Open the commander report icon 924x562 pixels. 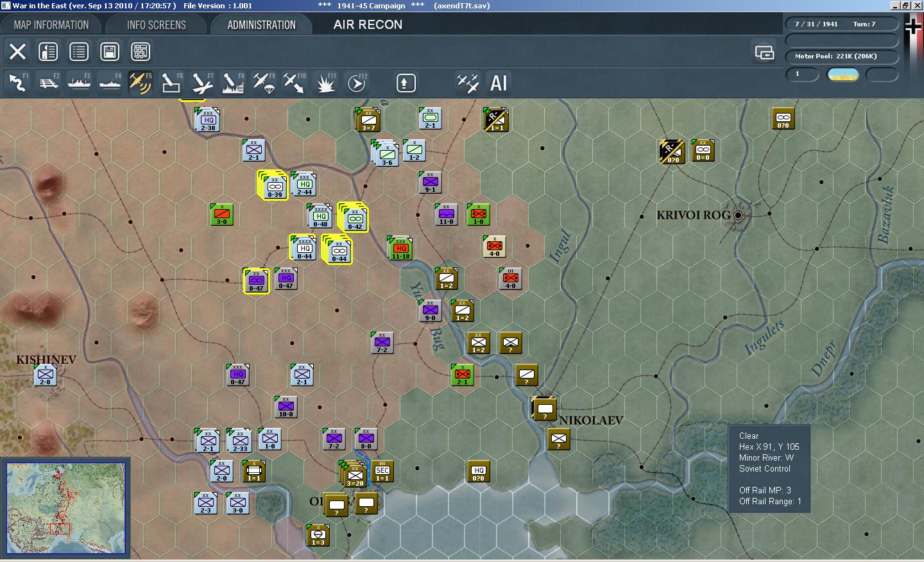click(48, 51)
